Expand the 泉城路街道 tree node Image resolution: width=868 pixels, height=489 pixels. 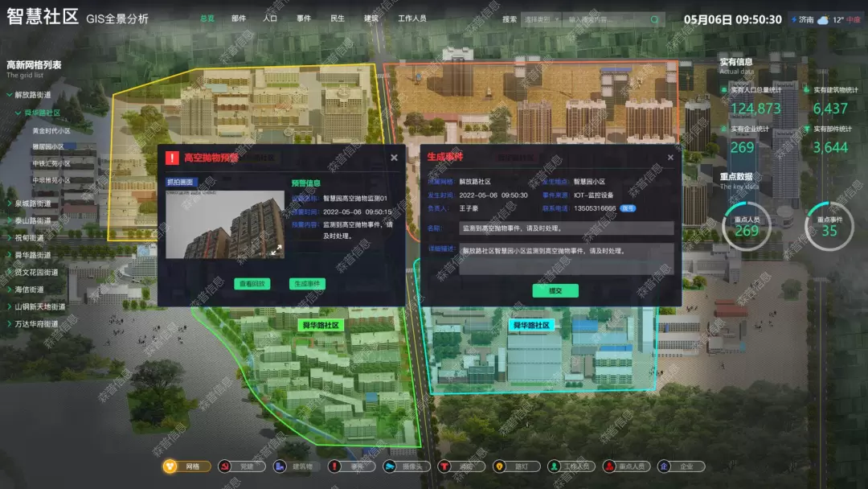coord(10,203)
